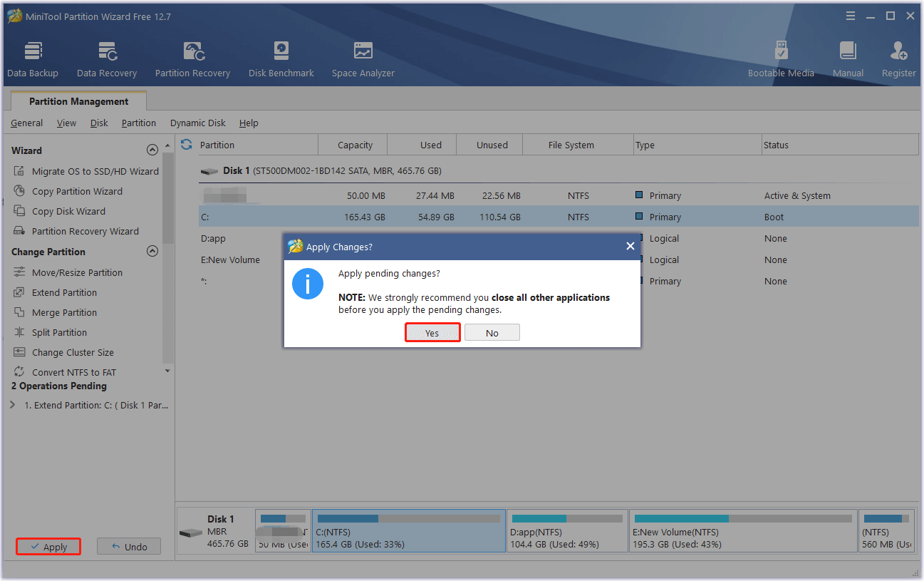Open Partition Recovery from the toolbar
This screenshot has height=581, width=924.
click(192, 57)
